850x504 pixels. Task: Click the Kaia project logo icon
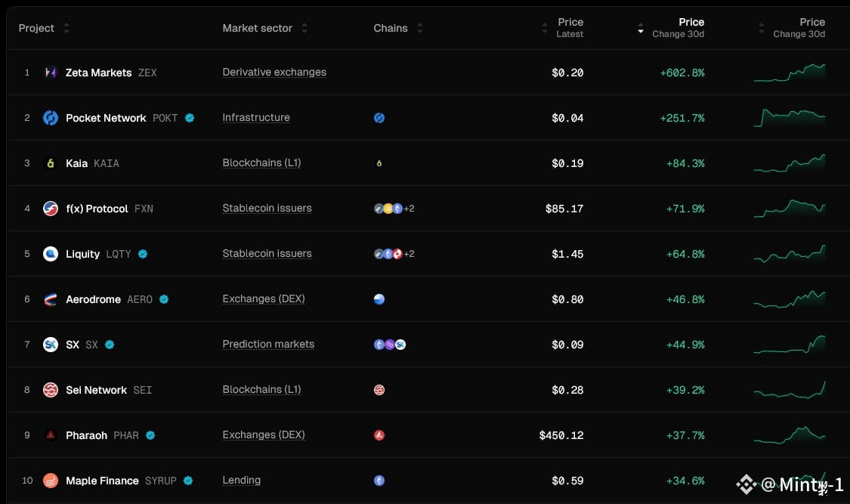pyautogui.click(x=51, y=163)
